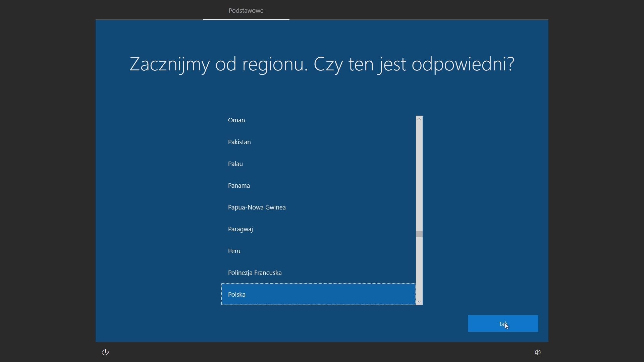Click the region list scrollbar thumb
644x362 pixels.
[x=419, y=234]
